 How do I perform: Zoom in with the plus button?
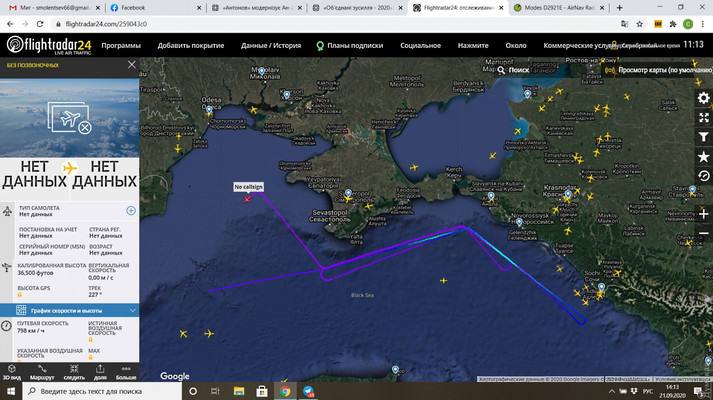pos(703,214)
